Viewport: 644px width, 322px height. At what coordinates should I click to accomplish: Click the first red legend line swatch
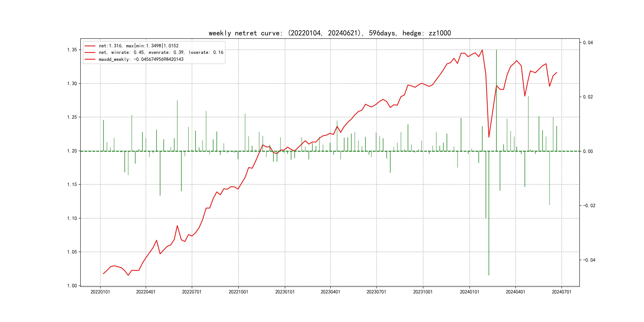[x=90, y=46]
